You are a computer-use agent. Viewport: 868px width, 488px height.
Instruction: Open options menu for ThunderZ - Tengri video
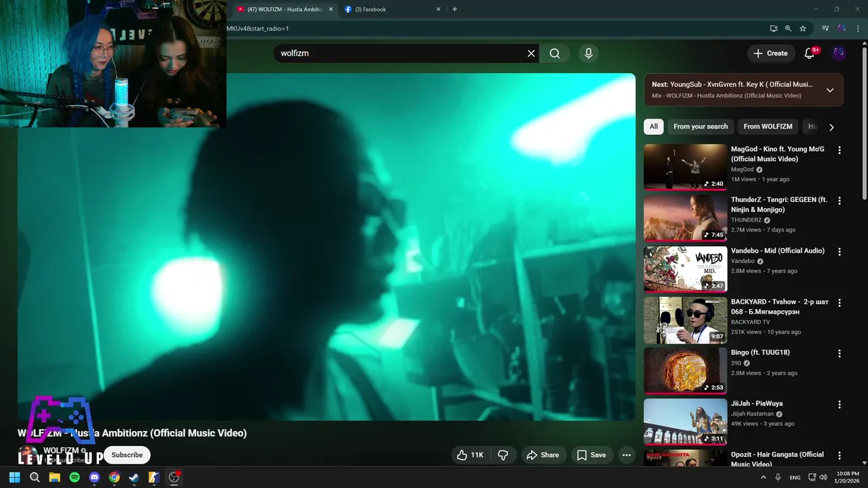pyautogui.click(x=840, y=201)
